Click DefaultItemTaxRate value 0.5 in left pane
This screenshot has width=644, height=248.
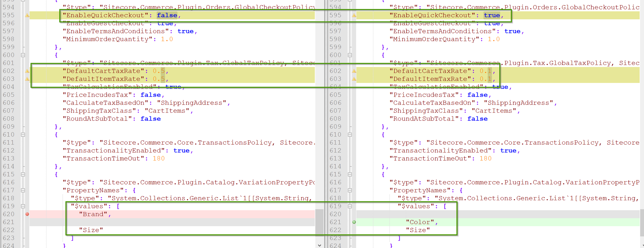click(159, 79)
